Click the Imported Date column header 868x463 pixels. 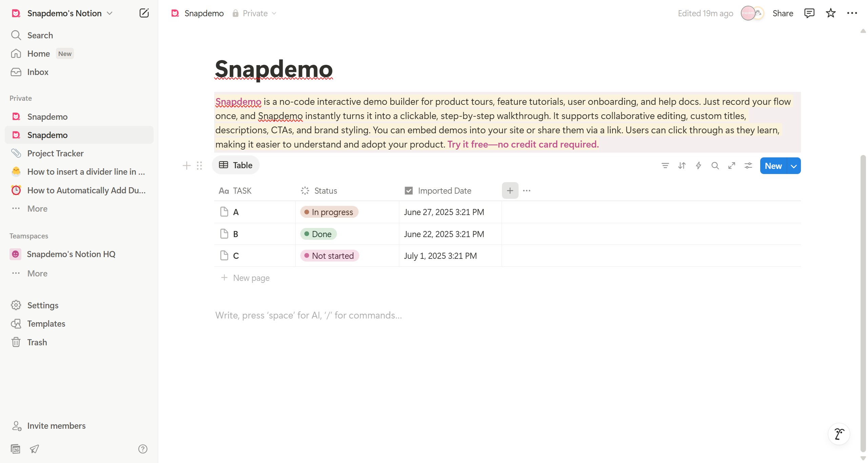444,191
